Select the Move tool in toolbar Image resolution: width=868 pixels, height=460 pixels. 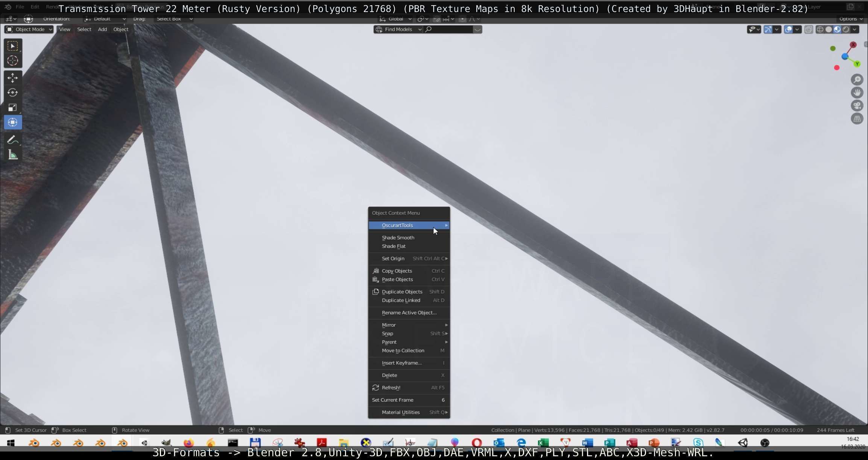pos(12,78)
